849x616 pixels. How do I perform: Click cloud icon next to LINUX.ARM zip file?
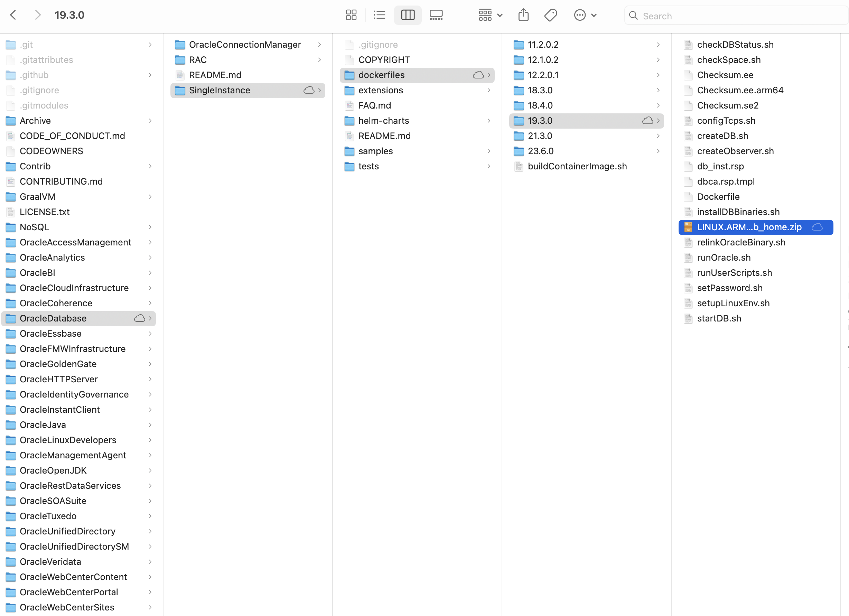pos(817,227)
